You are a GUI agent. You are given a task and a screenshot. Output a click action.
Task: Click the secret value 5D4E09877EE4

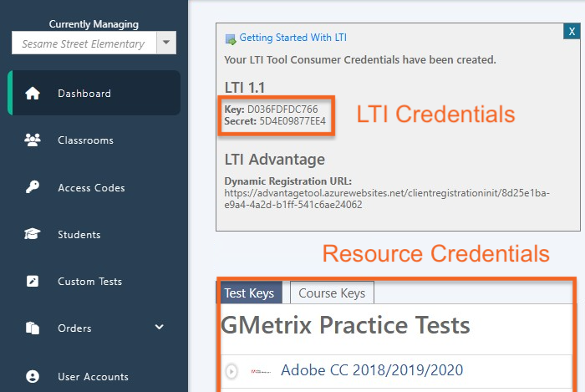[x=292, y=121]
